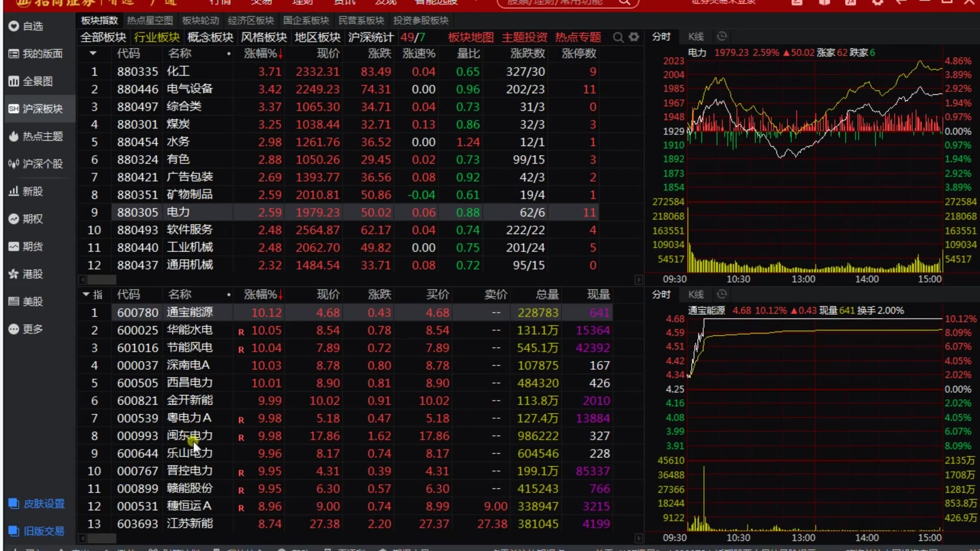Screen dimensions: 980x551
Task: Click the R marker beside 节能风电
Action: click(x=241, y=349)
